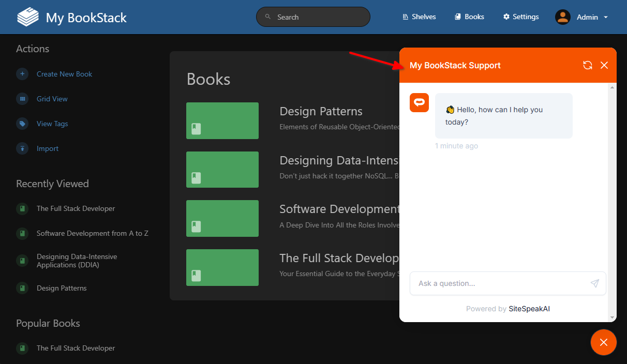Click the View Tags tag icon
The height and width of the screenshot is (364, 627).
pos(22,124)
